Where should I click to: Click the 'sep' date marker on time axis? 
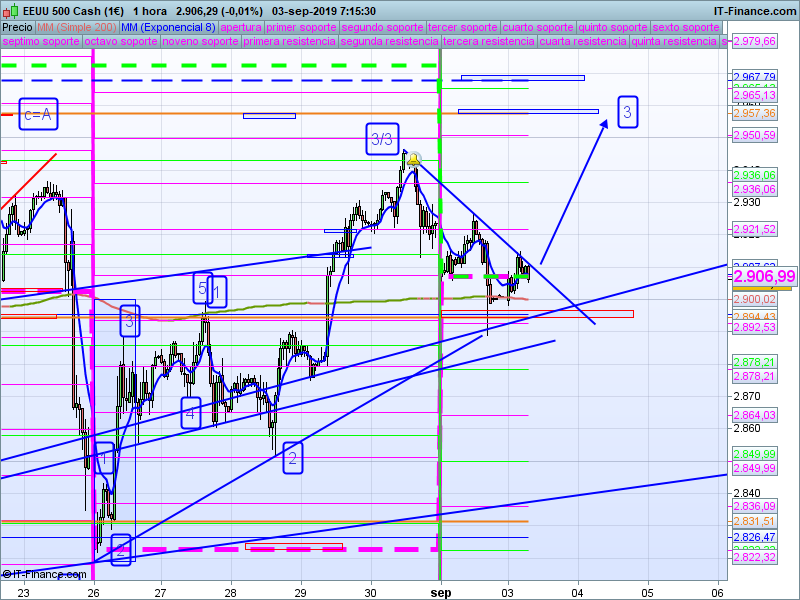coord(440,591)
